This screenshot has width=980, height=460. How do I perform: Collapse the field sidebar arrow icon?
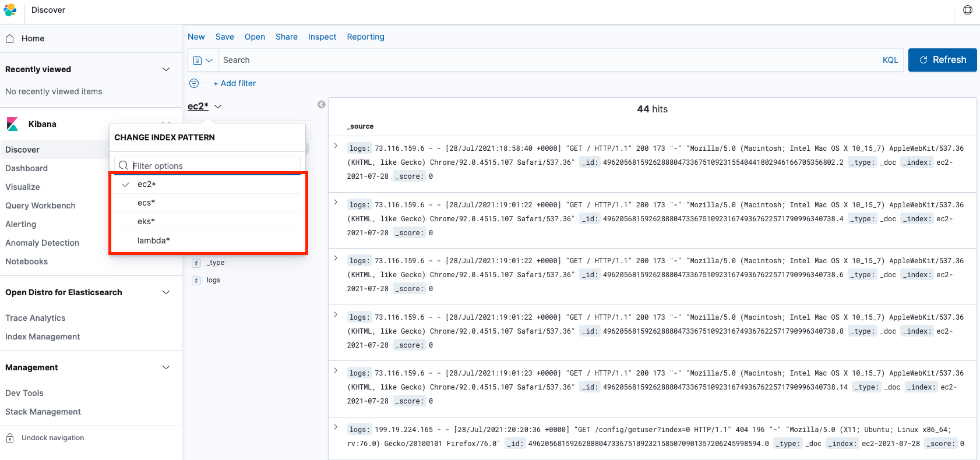click(321, 105)
